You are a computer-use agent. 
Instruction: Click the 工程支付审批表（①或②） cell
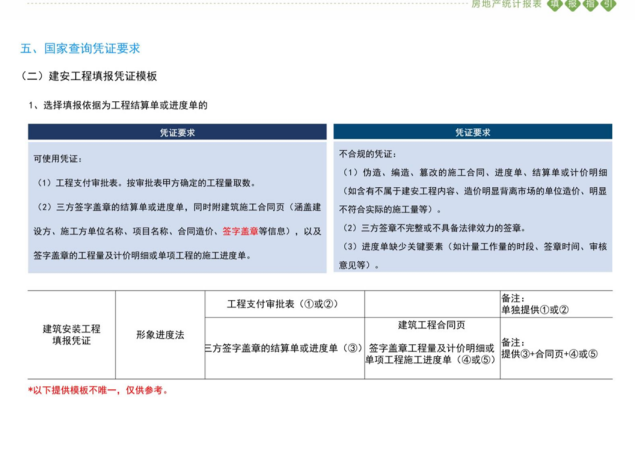click(x=283, y=303)
